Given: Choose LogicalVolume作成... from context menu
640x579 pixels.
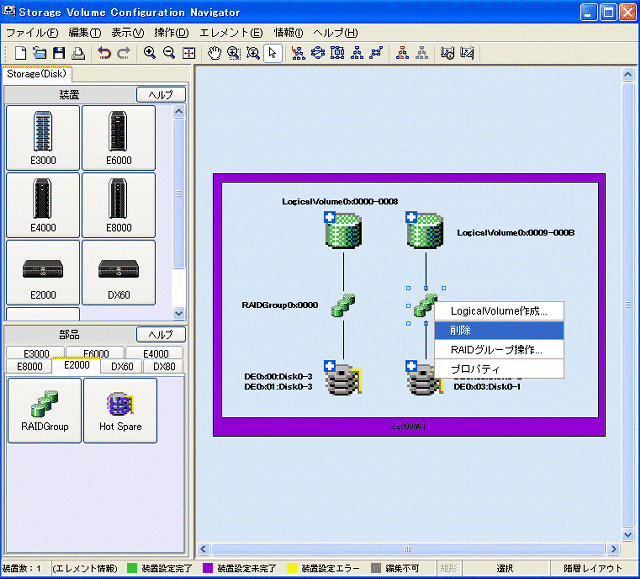Looking at the screenshot, I should 499,311.
